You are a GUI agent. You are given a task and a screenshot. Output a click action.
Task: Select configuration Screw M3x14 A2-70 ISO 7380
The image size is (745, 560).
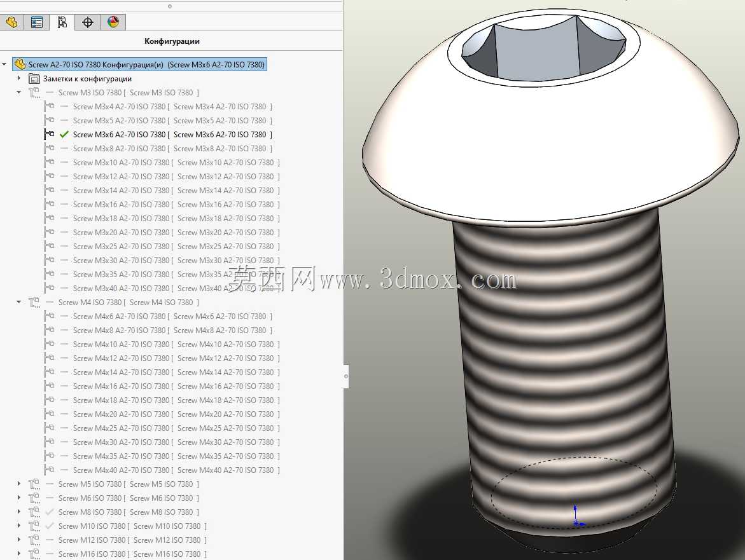[176, 190]
